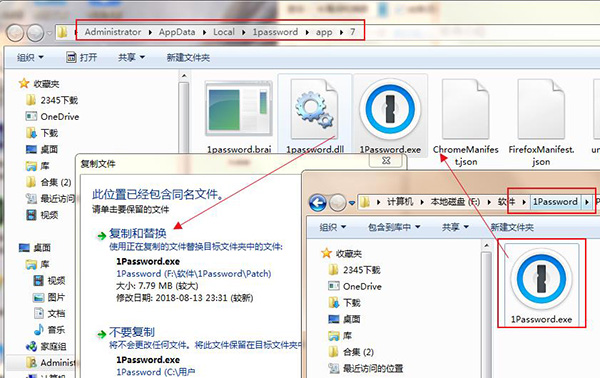
Task: Click 计算机 in the F: drive window path
Action: (x=400, y=202)
